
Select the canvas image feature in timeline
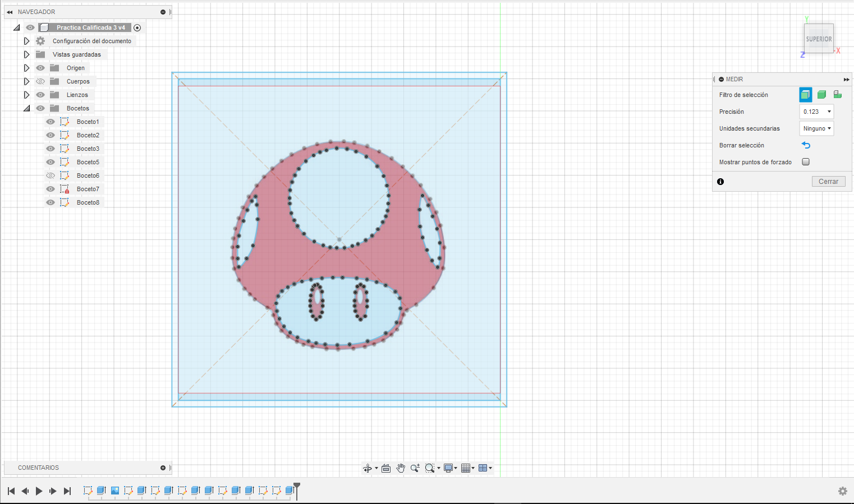[x=115, y=491]
